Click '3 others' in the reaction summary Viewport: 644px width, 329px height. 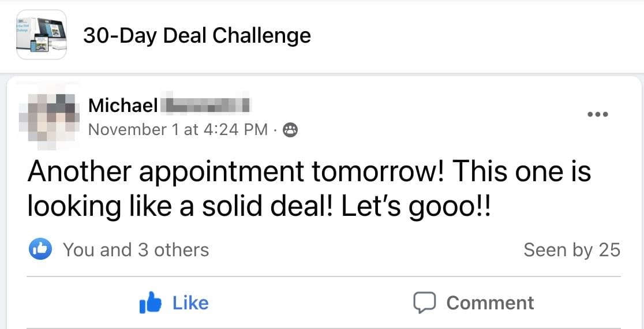[173, 250]
